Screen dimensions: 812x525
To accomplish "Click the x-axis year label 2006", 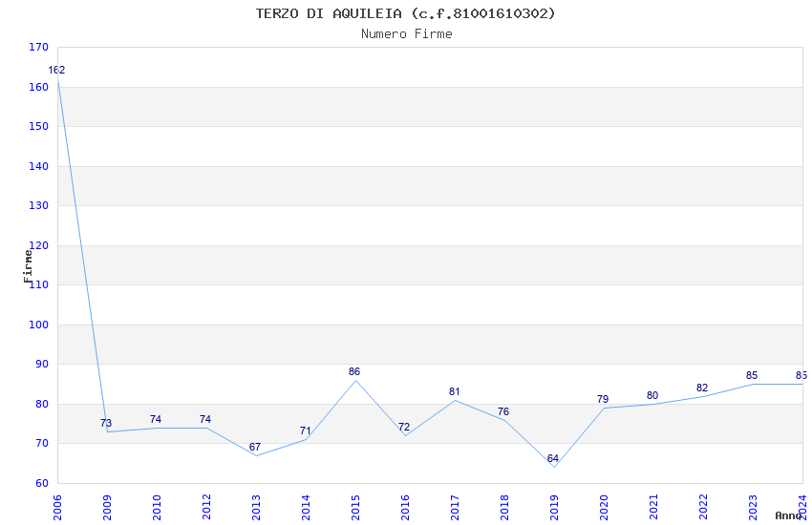I will pos(57,507).
